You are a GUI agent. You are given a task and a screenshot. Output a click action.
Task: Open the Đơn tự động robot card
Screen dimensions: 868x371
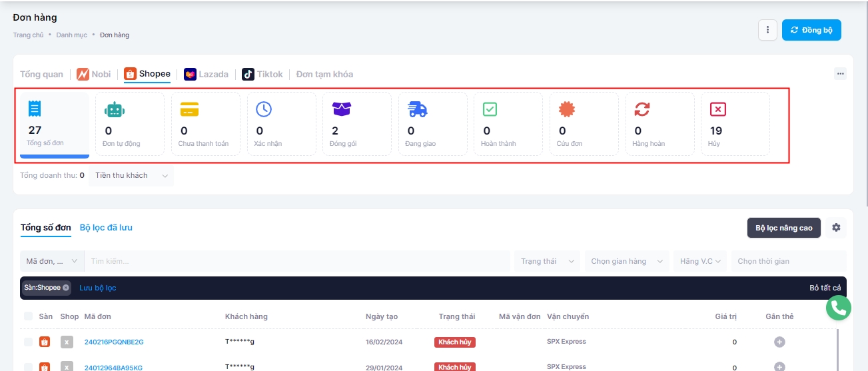tap(130, 125)
